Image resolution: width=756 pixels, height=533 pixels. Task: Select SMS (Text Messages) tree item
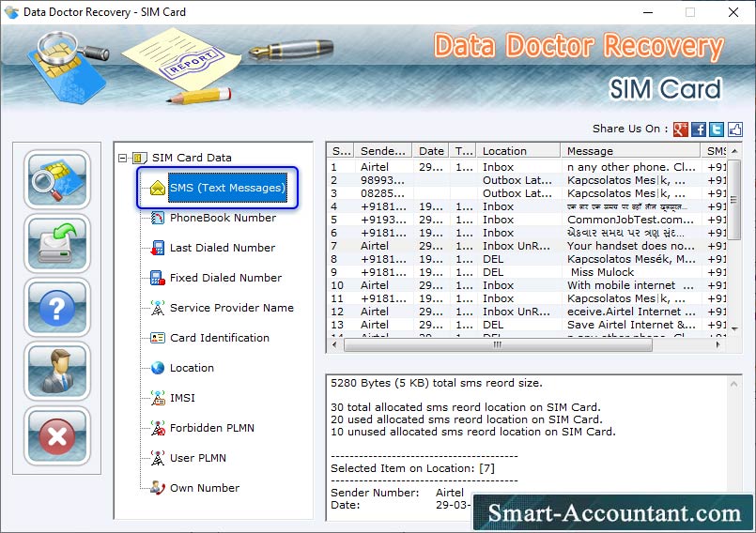tap(227, 188)
